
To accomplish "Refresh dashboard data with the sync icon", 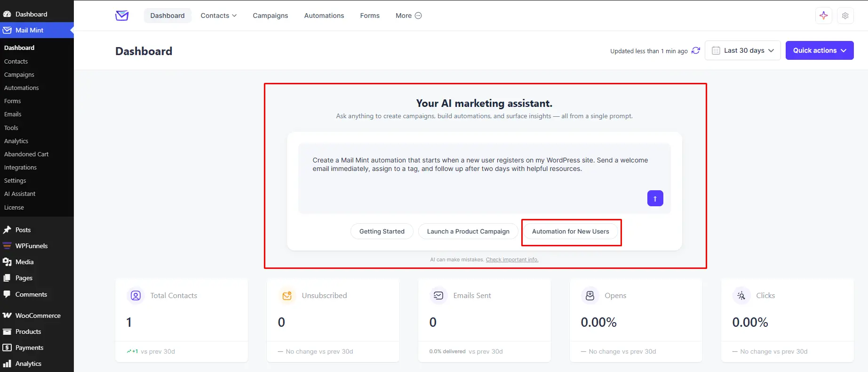I will click(x=696, y=50).
